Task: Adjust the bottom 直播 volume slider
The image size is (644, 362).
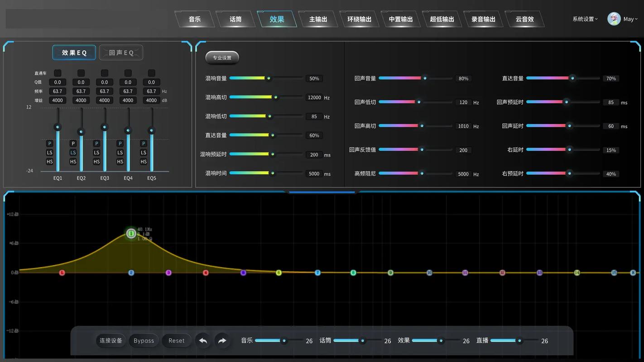Action: click(514, 340)
